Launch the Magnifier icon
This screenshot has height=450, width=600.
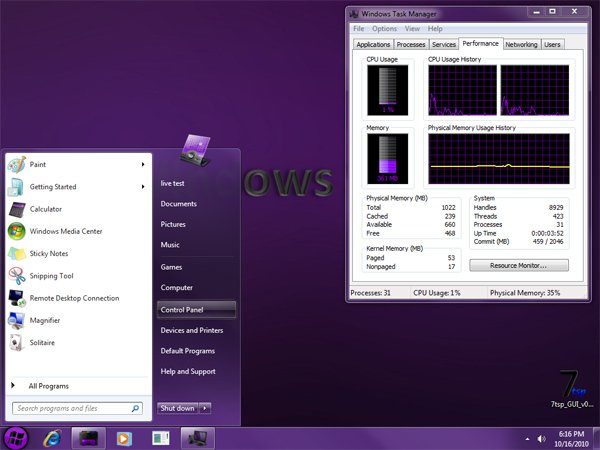coord(16,320)
